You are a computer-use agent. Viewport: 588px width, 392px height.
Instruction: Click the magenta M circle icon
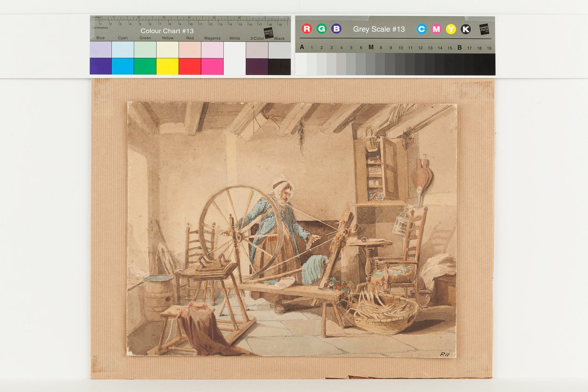click(x=436, y=29)
